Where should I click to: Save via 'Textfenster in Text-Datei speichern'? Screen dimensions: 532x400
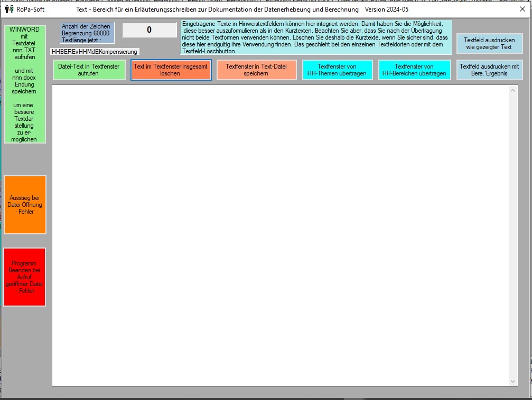point(257,70)
